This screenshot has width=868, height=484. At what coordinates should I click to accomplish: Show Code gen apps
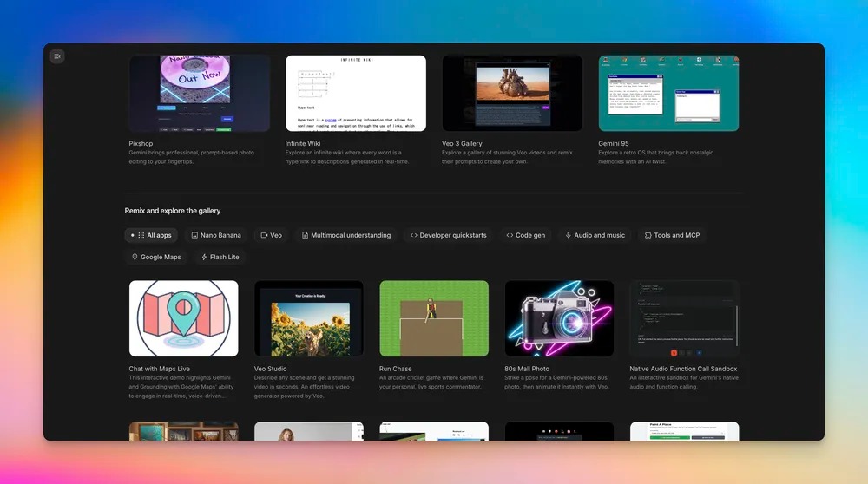526,235
